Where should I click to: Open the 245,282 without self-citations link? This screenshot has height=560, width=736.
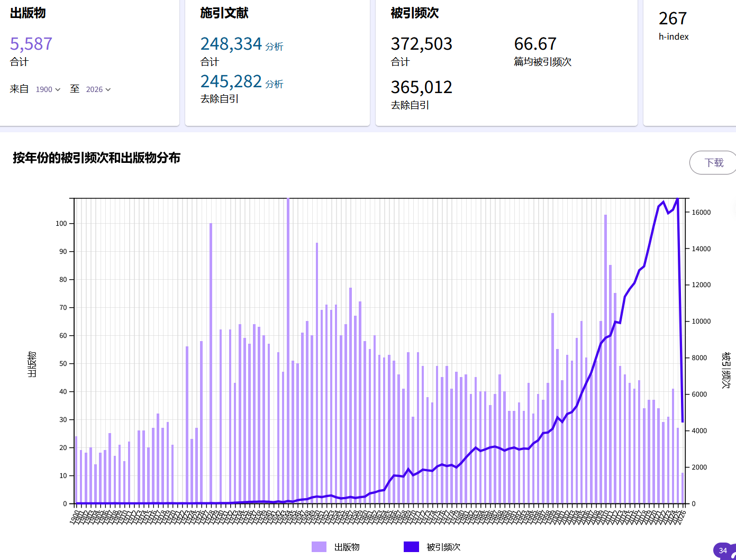[x=231, y=81]
